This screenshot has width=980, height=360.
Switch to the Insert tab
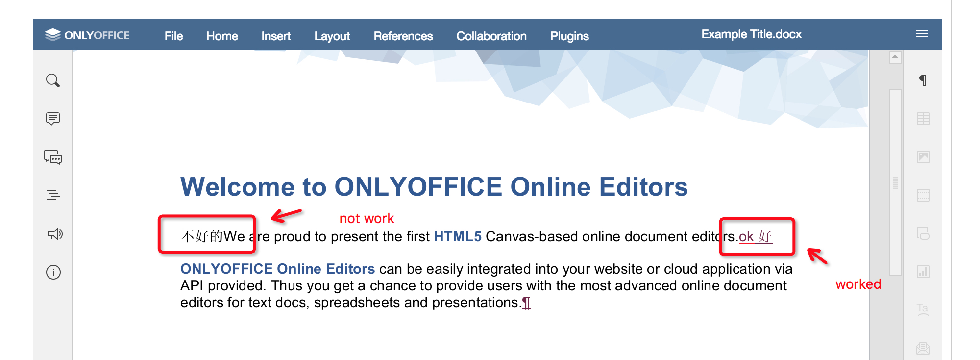(x=276, y=36)
